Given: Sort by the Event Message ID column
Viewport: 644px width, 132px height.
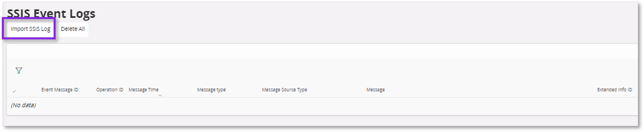Looking at the screenshot, I should [60, 90].
